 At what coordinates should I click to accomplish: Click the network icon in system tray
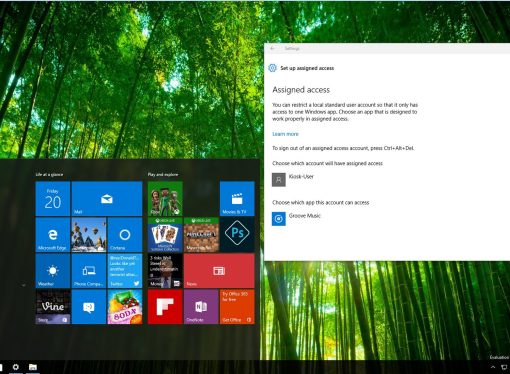504,367
